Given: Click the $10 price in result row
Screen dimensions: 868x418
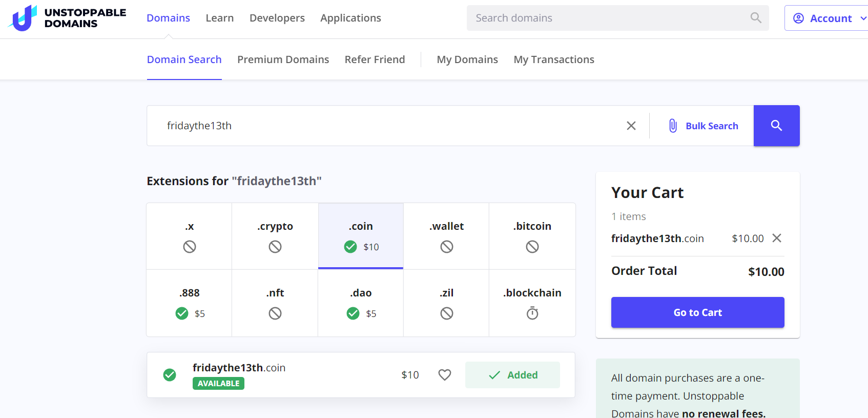Looking at the screenshot, I should [x=410, y=375].
